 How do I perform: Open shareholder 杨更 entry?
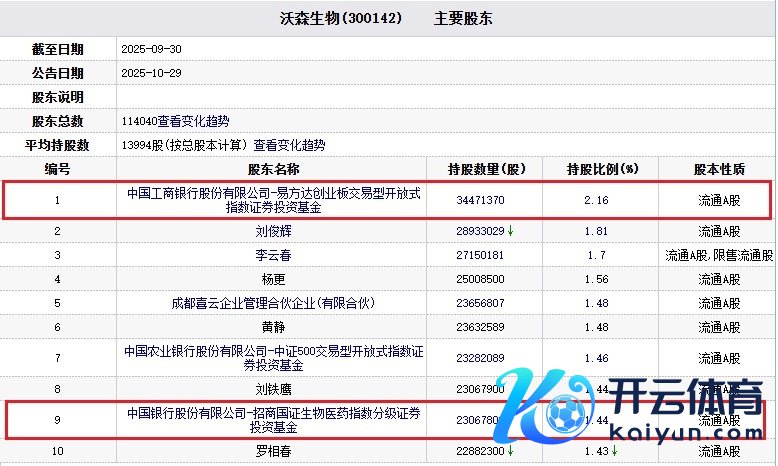[273, 279]
